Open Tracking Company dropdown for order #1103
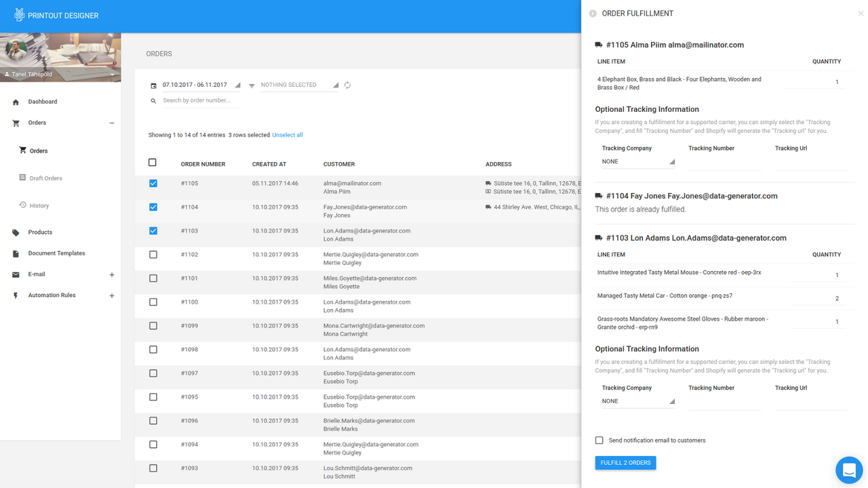This screenshot has width=868, height=488. pos(639,401)
